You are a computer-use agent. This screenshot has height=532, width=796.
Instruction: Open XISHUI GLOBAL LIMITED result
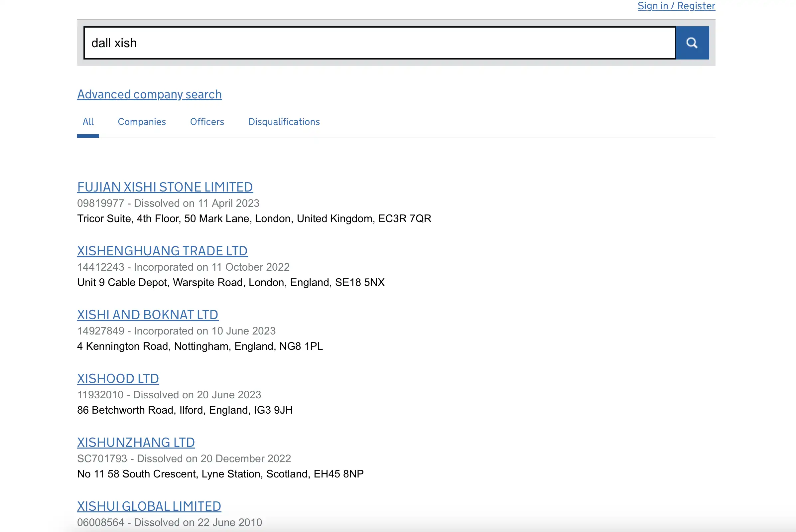(x=149, y=506)
